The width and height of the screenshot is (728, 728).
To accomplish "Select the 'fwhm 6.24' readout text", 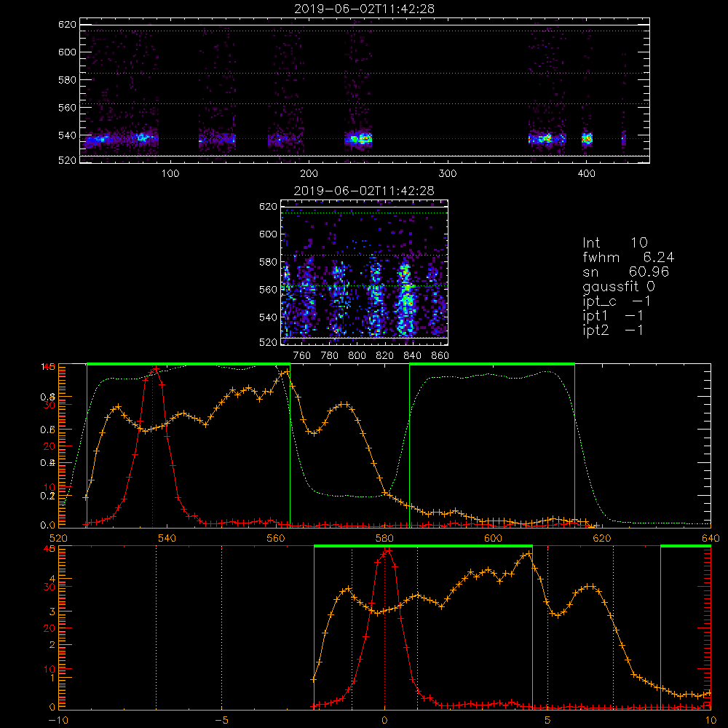I will click(628, 257).
